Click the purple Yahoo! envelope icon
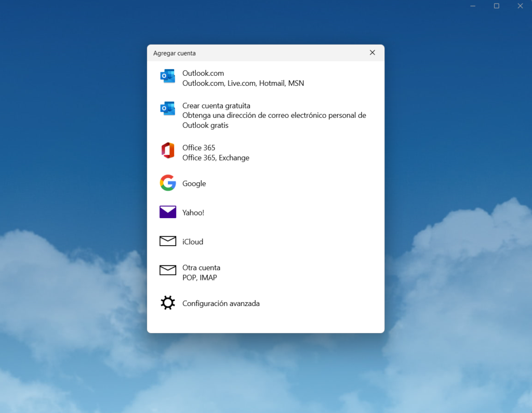Viewport: 532px width, 413px height. point(168,212)
